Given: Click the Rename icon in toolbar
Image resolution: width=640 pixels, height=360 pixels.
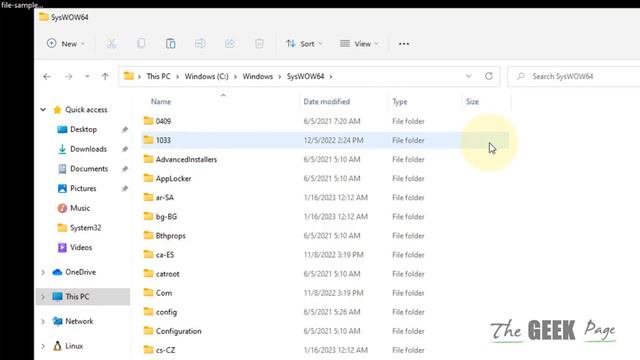Looking at the screenshot, I should [200, 44].
